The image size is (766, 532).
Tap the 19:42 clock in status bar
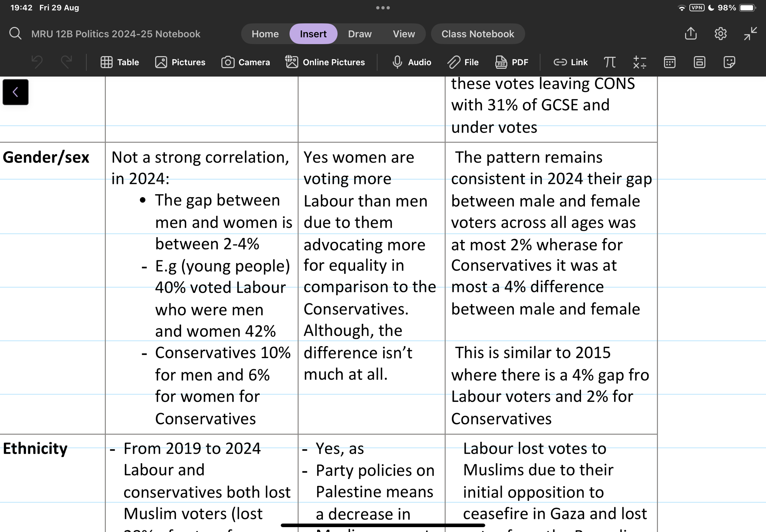(21, 8)
